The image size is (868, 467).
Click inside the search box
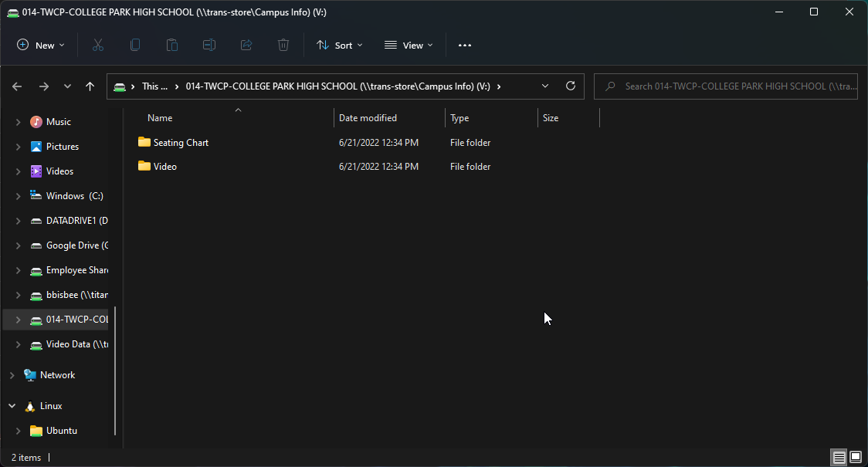(726, 86)
